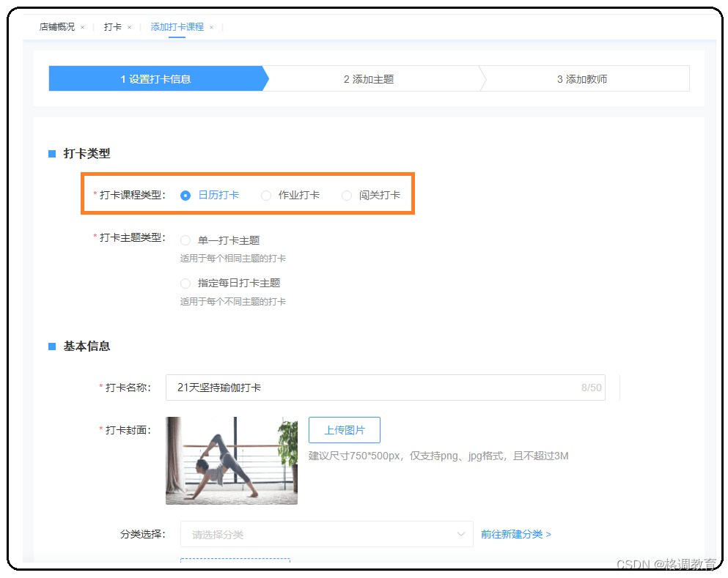The image size is (728, 578).
Task: Choose the 作业打卡 radio option
Action: [x=267, y=196]
